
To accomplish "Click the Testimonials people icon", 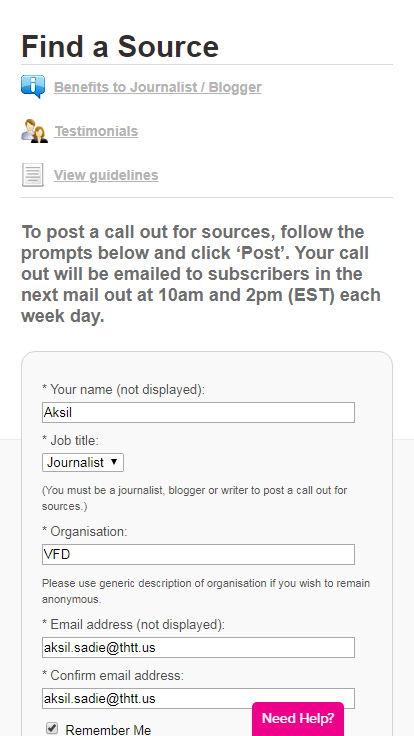I will [34, 131].
